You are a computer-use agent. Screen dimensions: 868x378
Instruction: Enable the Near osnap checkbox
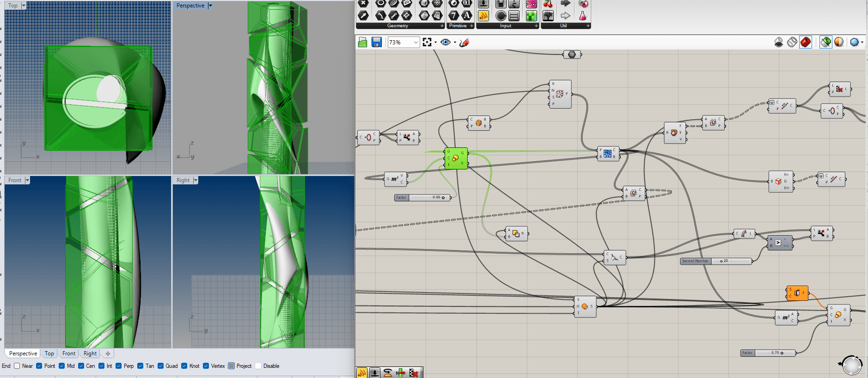17,366
